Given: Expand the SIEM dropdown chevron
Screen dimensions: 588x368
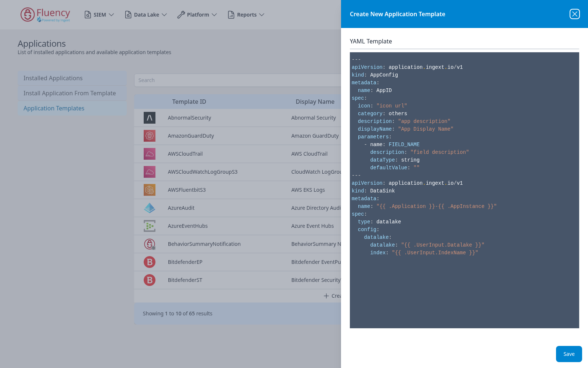Looking at the screenshot, I should 111,15.
